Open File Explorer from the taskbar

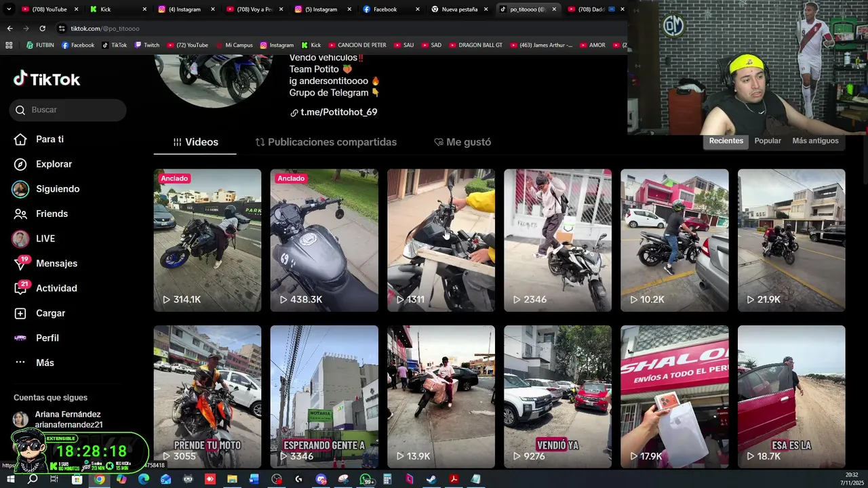[x=232, y=479]
